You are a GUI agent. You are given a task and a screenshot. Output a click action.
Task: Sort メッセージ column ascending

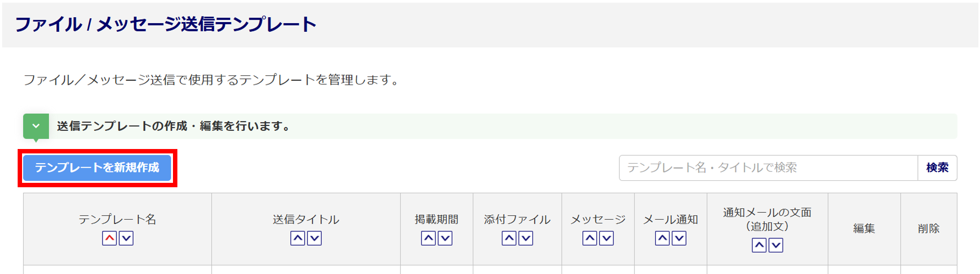pos(589,239)
